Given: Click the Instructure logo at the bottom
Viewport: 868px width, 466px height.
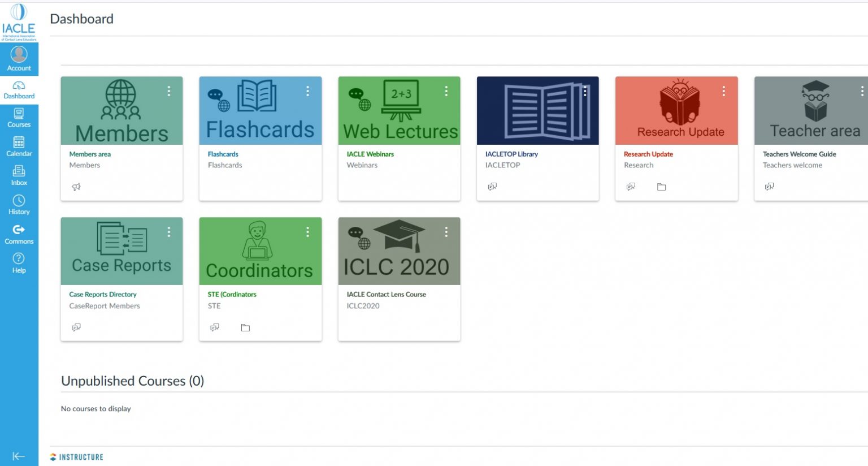Looking at the screenshot, I should 77,457.
